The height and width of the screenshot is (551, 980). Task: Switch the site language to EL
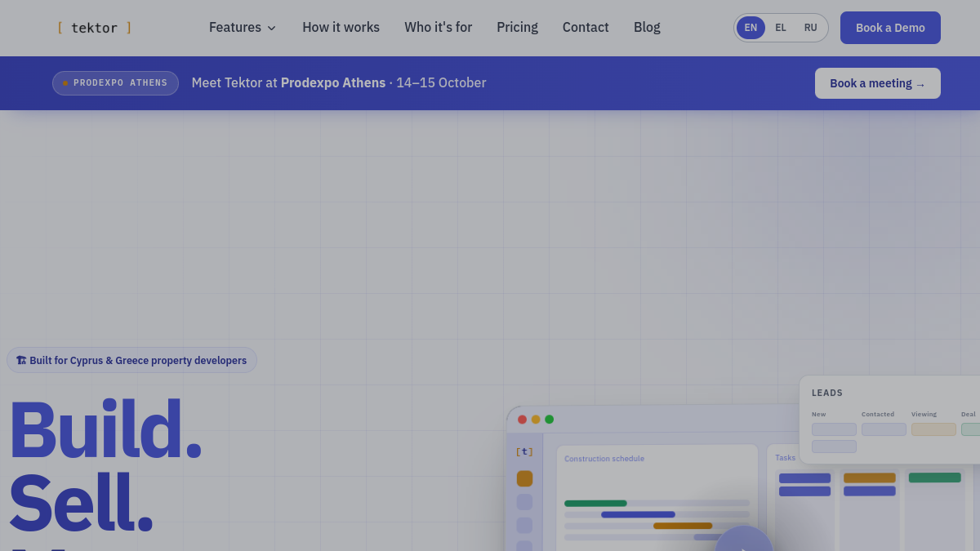tap(781, 28)
